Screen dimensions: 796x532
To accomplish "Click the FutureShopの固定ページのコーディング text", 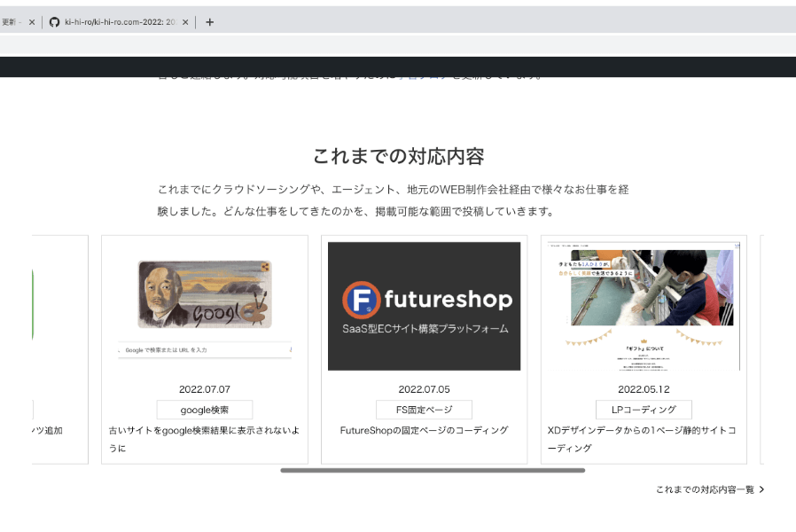I will 424,430.
